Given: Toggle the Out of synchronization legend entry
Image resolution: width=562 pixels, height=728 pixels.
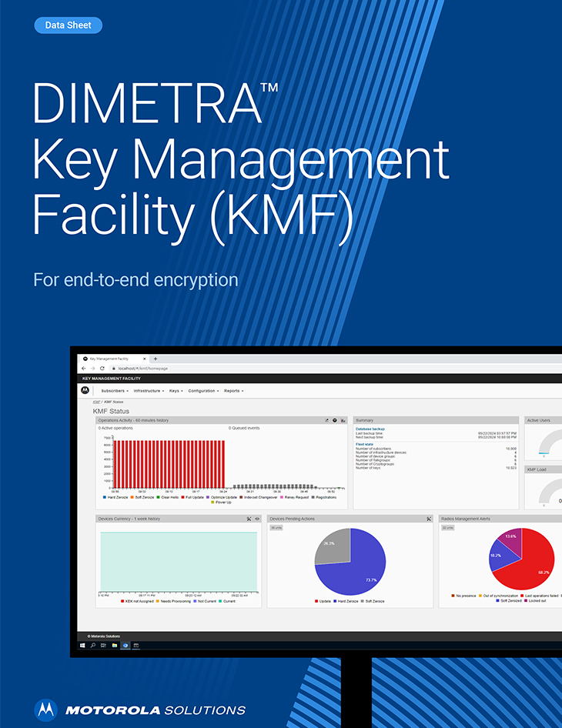Looking at the screenshot, I should 498,596.
